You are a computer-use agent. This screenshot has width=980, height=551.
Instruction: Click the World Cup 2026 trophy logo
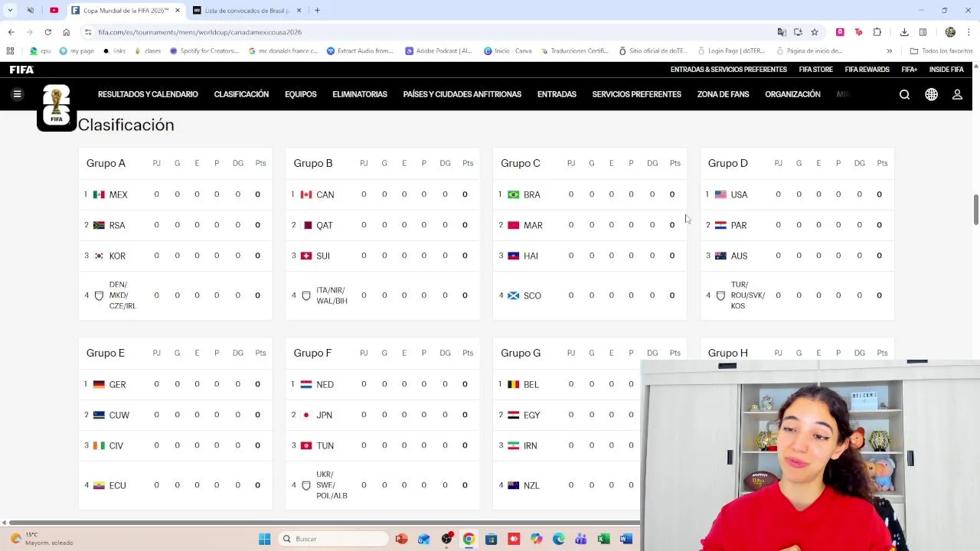click(57, 107)
